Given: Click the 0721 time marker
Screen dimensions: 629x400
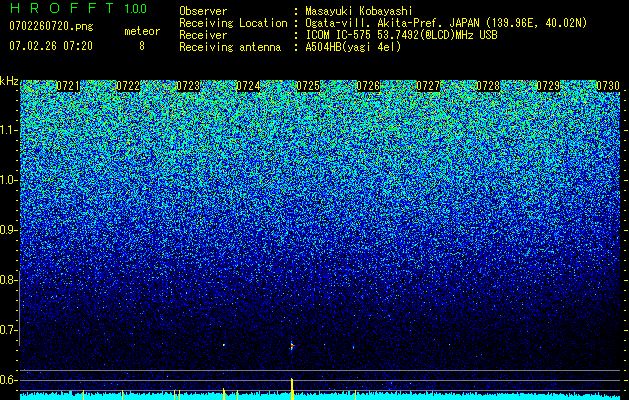Looking at the screenshot, I should (x=68, y=86).
